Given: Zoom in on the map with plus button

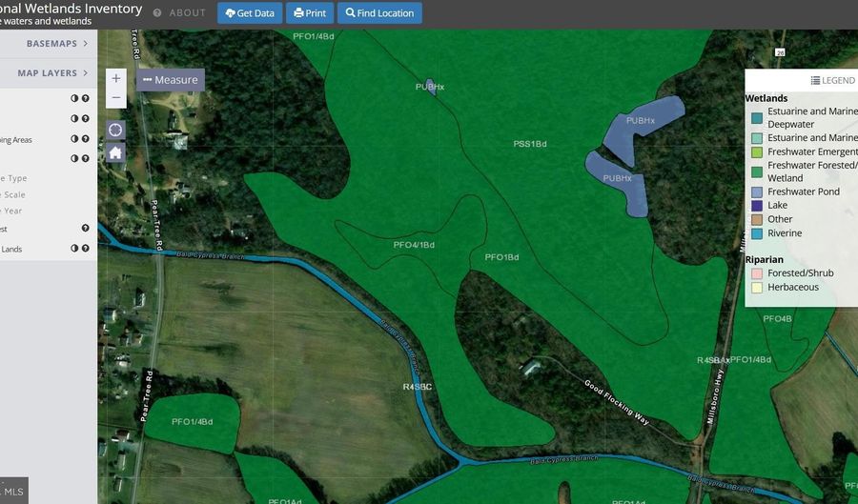Looking at the screenshot, I should (x=116, y=79).
